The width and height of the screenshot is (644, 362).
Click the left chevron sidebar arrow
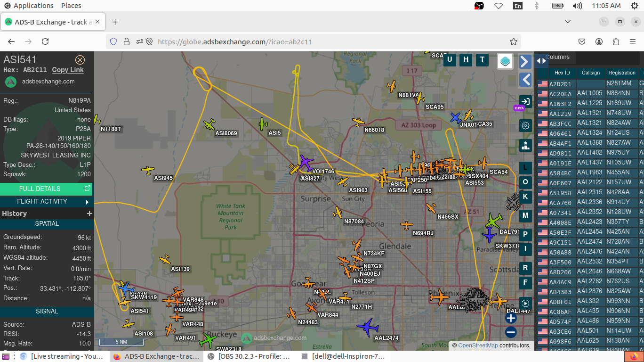coord(525,79)
